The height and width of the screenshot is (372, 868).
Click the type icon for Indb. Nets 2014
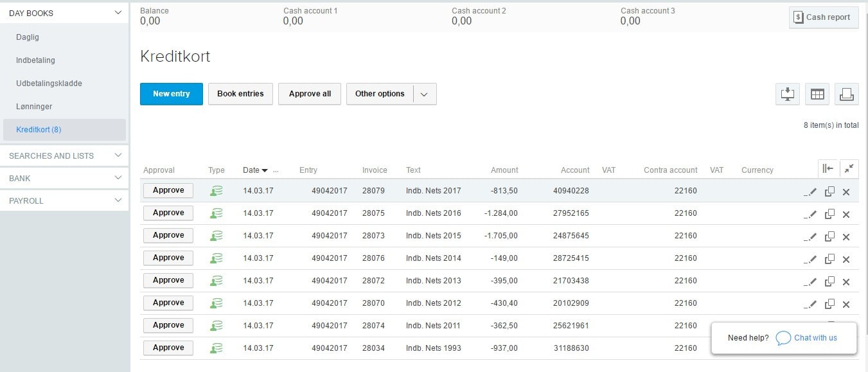pos(217,258)
